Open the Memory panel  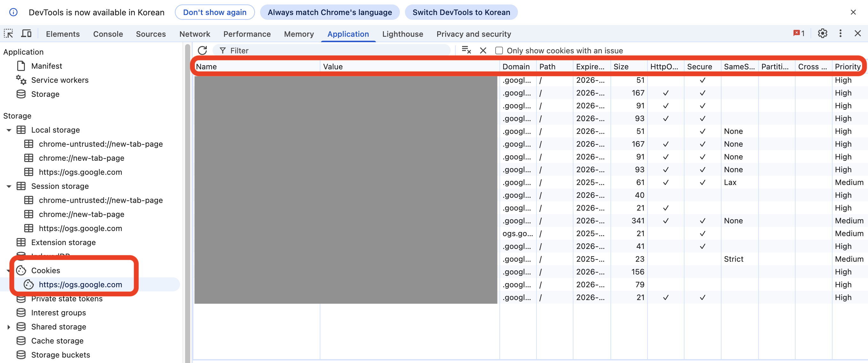(299, 34)
